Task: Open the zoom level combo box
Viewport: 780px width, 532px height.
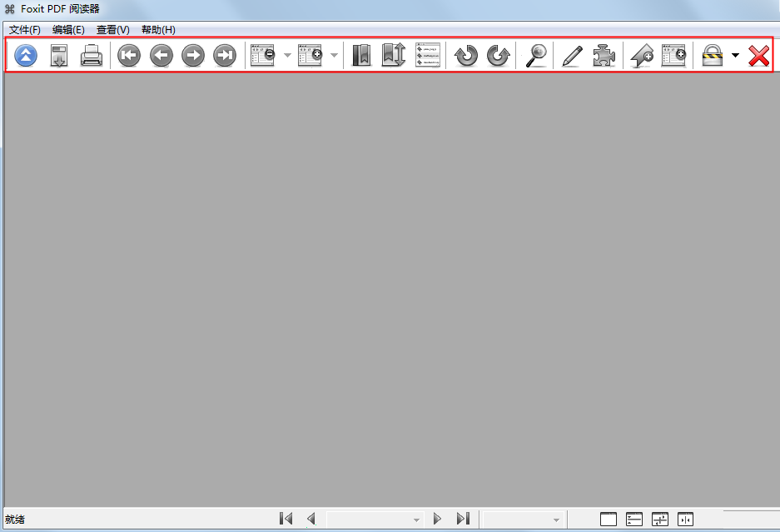Action: tap(524, 520)
